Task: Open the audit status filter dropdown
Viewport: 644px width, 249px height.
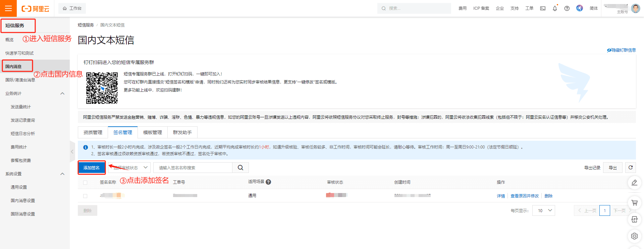Action: 129,168
